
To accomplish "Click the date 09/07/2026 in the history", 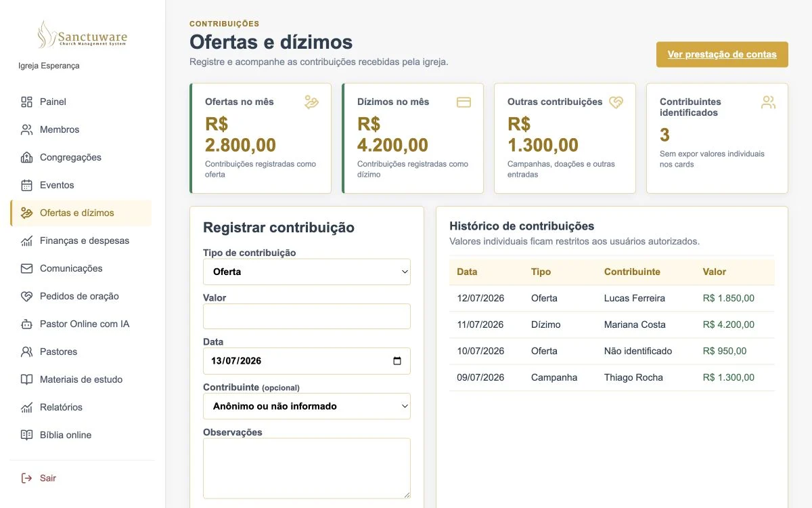I will (480, 377).
